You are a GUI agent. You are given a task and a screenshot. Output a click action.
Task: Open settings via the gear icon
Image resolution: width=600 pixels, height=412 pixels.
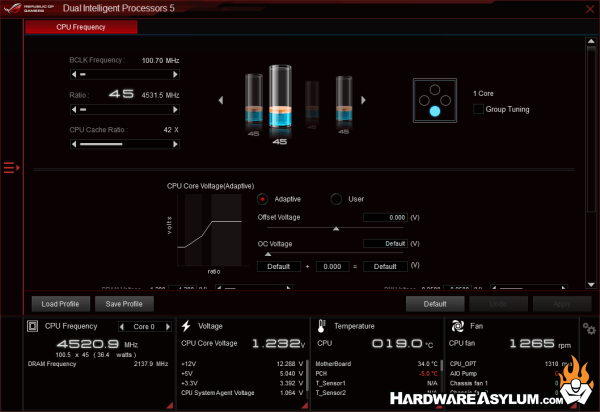click(589, 329)
